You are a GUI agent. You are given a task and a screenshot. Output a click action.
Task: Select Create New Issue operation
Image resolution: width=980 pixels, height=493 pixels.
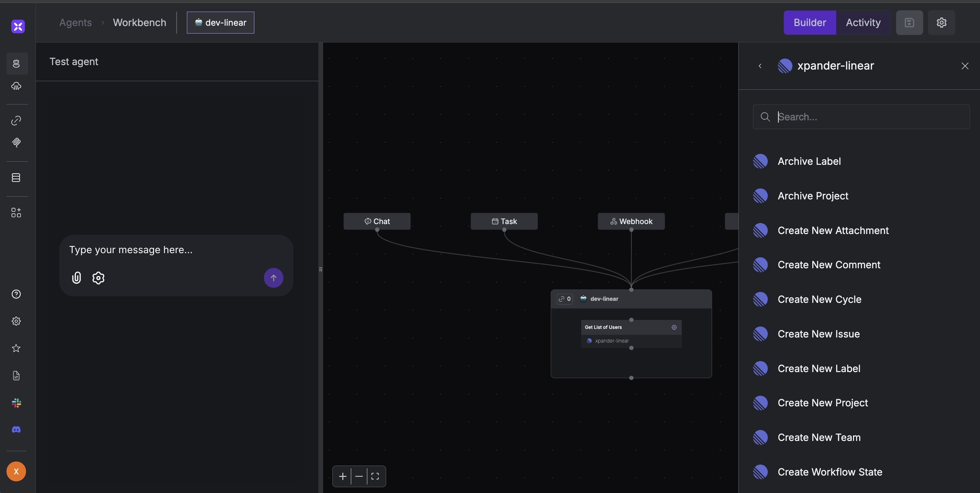click(x=818, y=334)
